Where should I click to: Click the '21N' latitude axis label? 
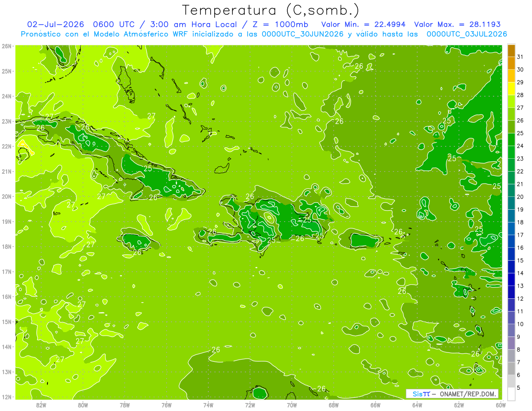click(6, 171)
